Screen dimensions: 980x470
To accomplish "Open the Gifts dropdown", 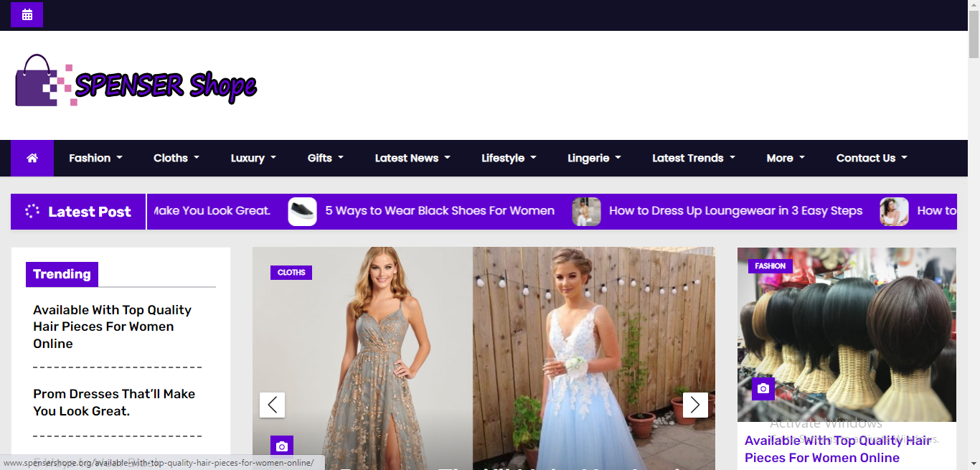I will 326,158.
